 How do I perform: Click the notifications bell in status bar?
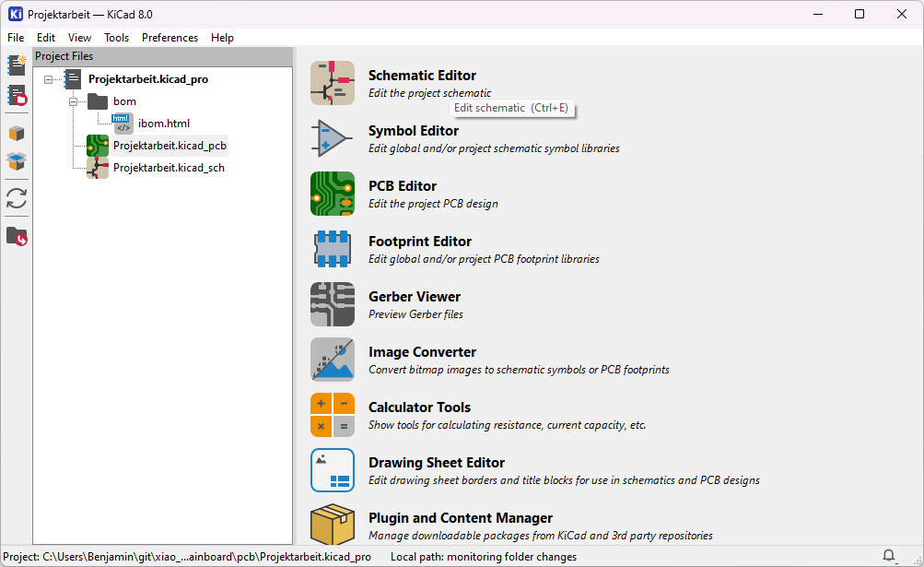point(889,556)
